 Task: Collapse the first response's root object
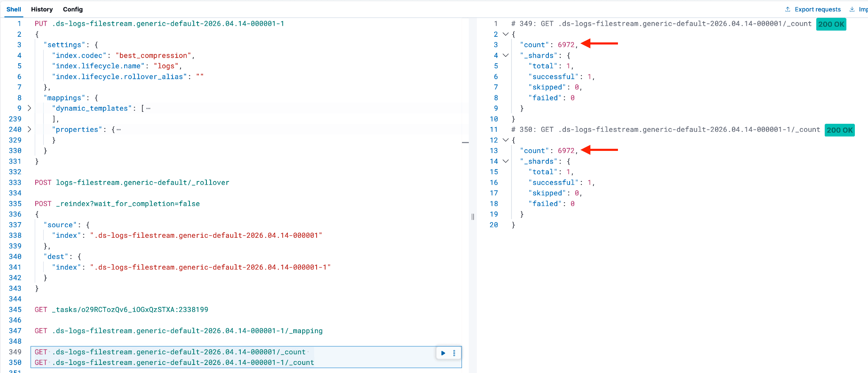[505, 34]
